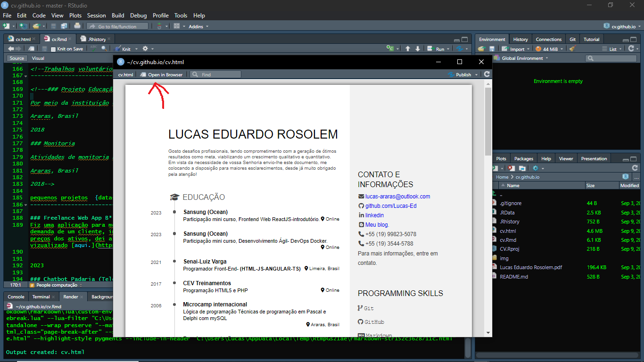
Task: Open the Run dropdown arrow
Action: point(447,49)
